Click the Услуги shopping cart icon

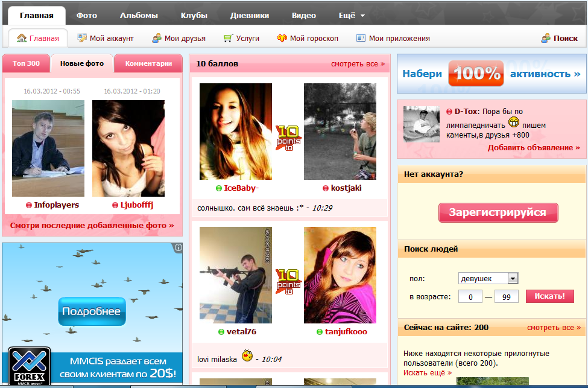click(x=228, y=38)
